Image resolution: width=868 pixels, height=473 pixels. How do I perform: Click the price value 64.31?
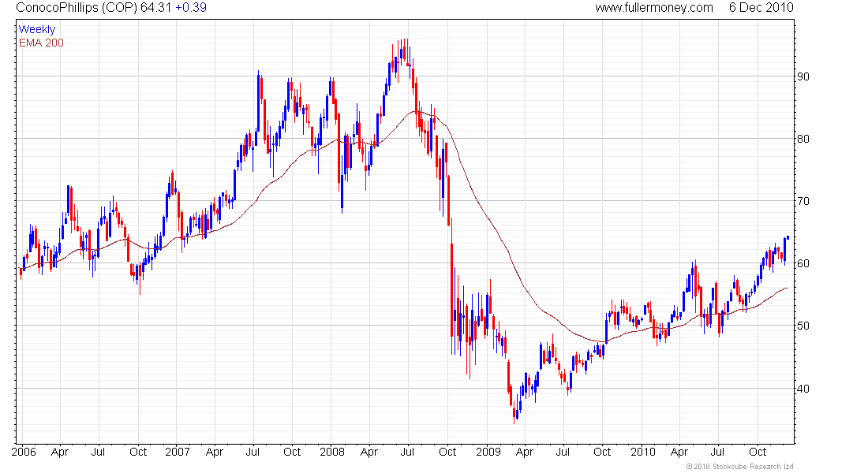point(156,8)
